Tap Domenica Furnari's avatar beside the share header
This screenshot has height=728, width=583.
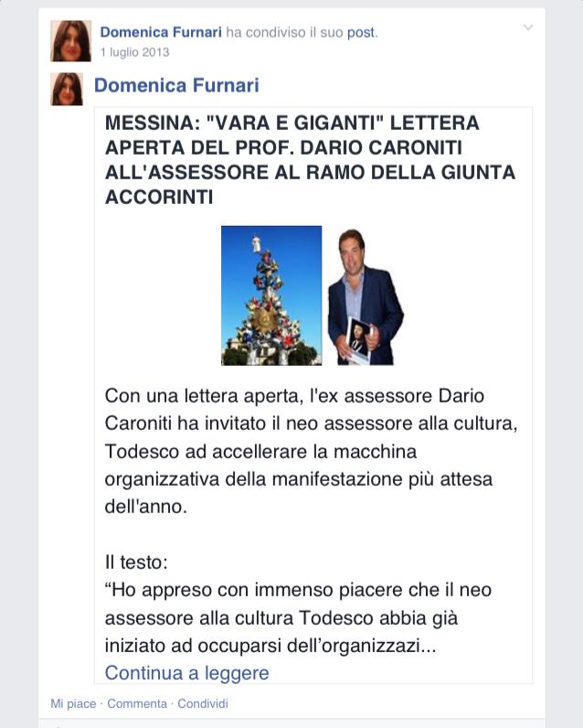[x=70, y=41]
